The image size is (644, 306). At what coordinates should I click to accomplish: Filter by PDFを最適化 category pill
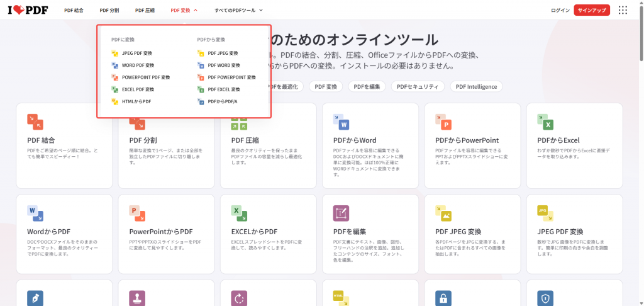(x=285, y=86)
